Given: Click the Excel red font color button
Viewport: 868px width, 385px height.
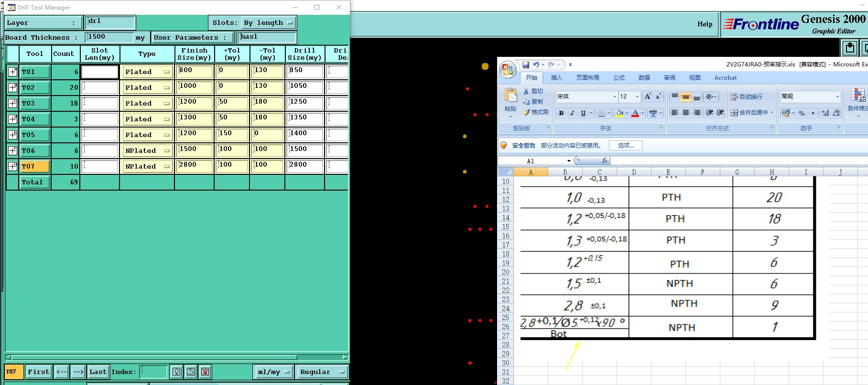Looking at the screenshot, I should 635,113.
